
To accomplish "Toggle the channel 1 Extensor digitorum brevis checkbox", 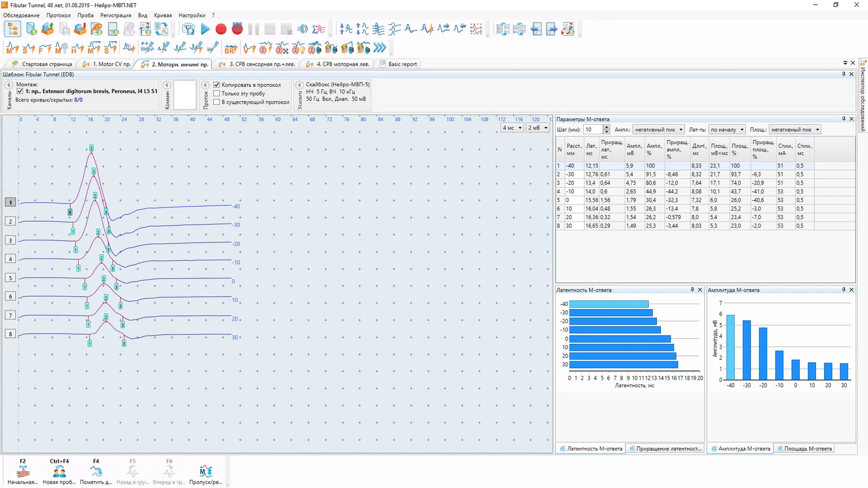I will (20, 91).
